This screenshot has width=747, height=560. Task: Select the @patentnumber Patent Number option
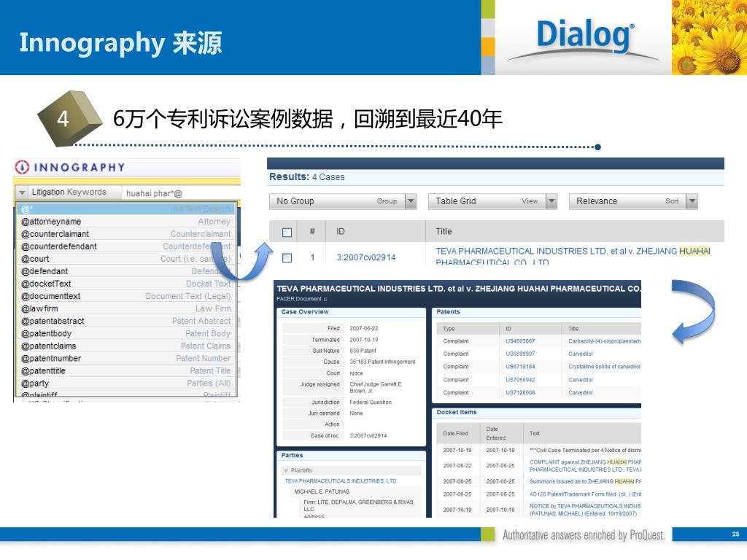pyautogui.click(x=125, y=358)
